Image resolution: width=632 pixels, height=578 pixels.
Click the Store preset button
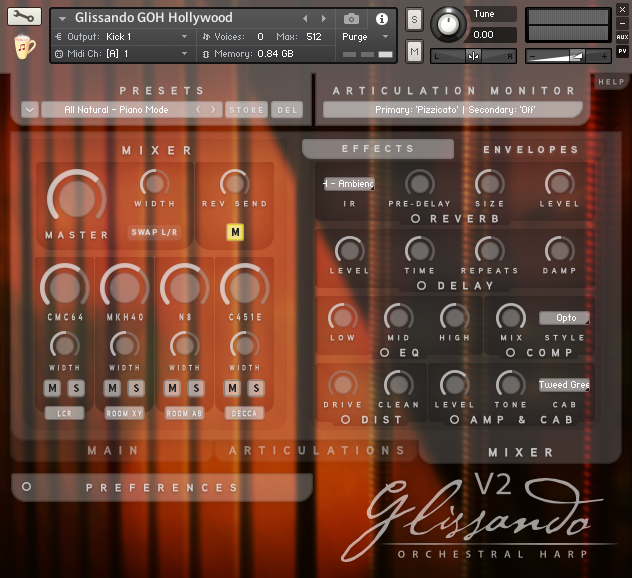[246, 110]
